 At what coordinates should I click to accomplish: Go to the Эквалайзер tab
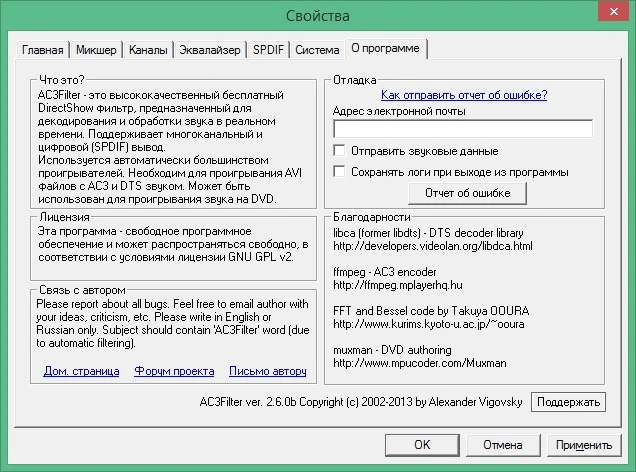point(210,50)
